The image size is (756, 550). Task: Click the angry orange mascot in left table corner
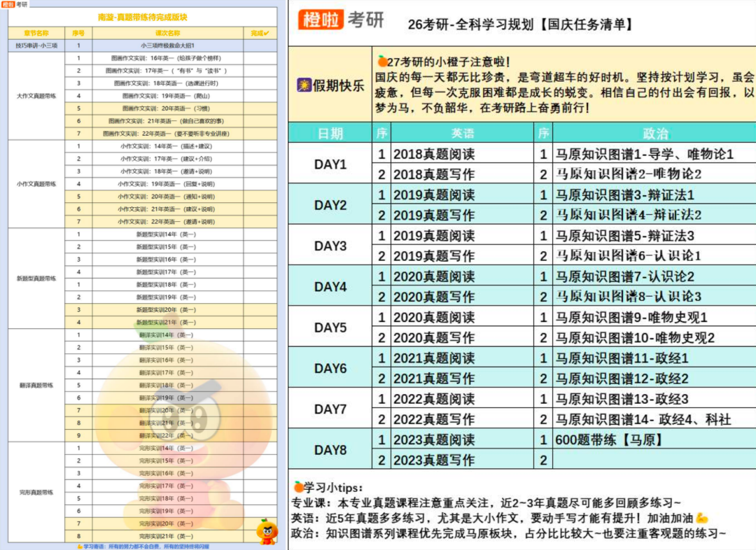(x=267, y=533)
